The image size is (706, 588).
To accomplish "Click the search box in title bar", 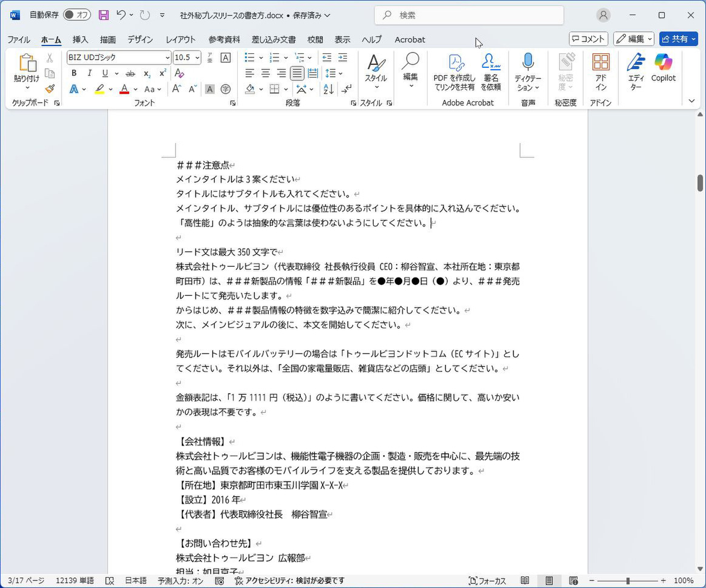I will [469, 15].
